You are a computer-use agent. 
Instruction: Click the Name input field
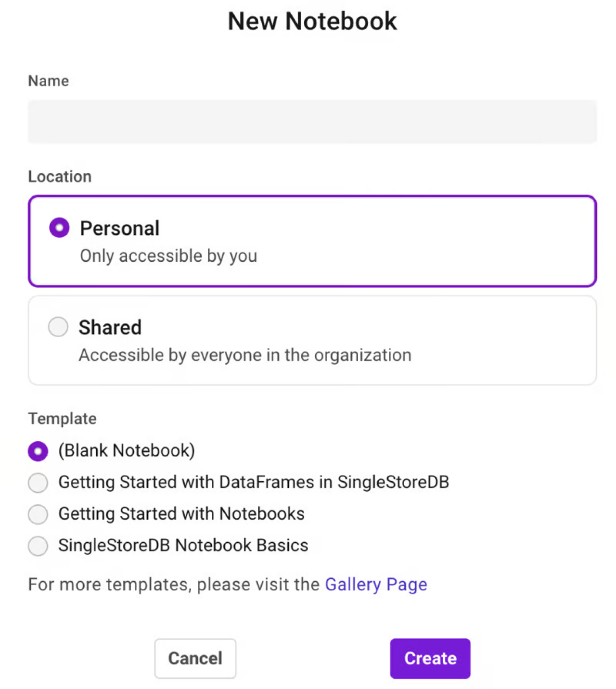click(312, 121)
